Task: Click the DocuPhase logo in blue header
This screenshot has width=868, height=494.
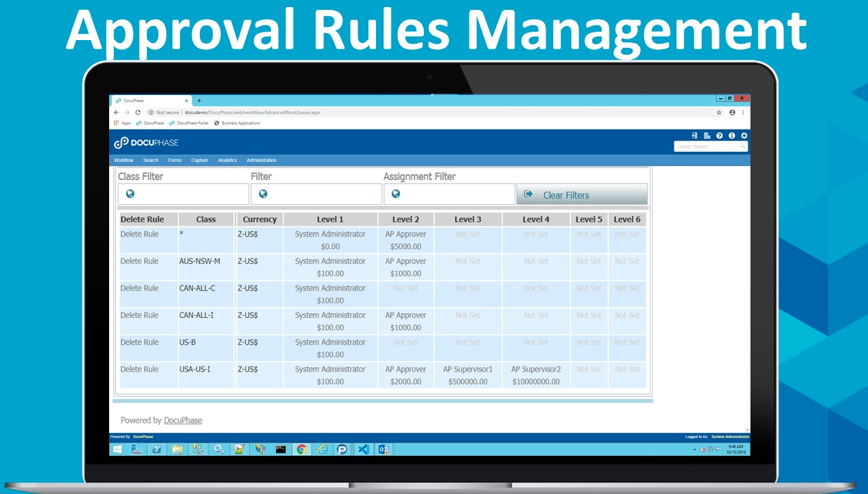Action: point(146,143)
